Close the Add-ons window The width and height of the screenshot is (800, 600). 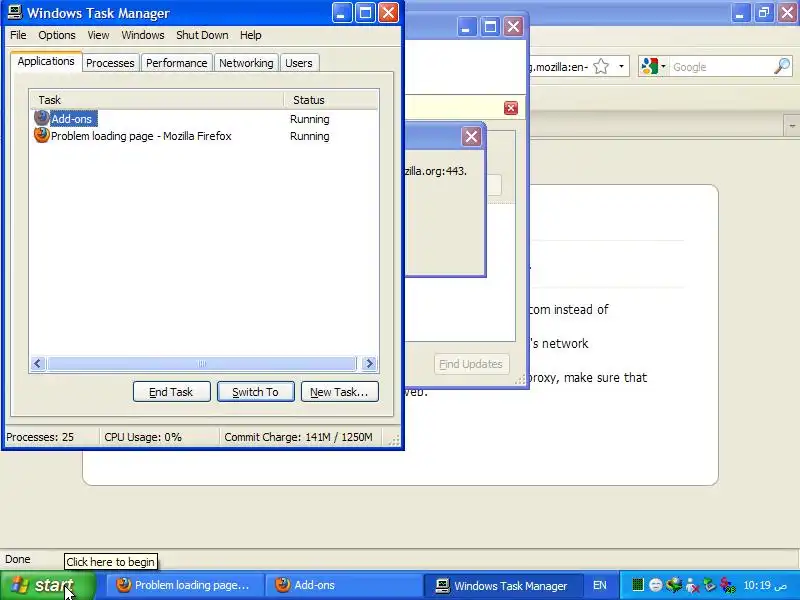coord(513,27)
